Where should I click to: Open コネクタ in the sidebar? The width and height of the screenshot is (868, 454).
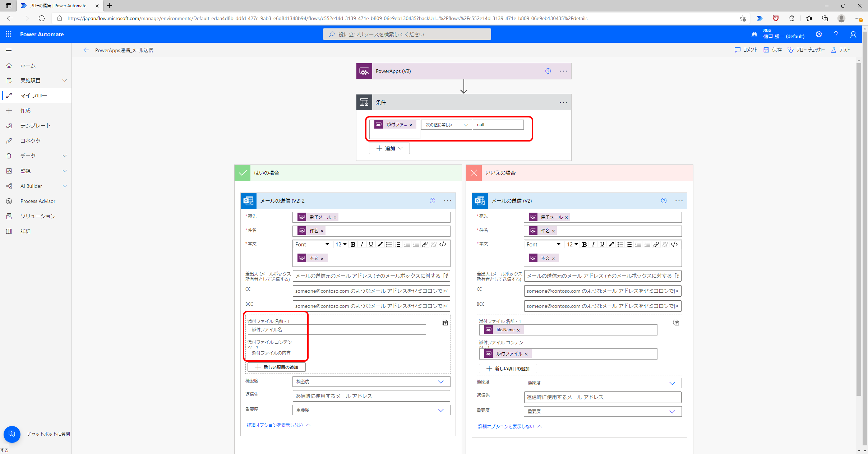tap(36, 141)
